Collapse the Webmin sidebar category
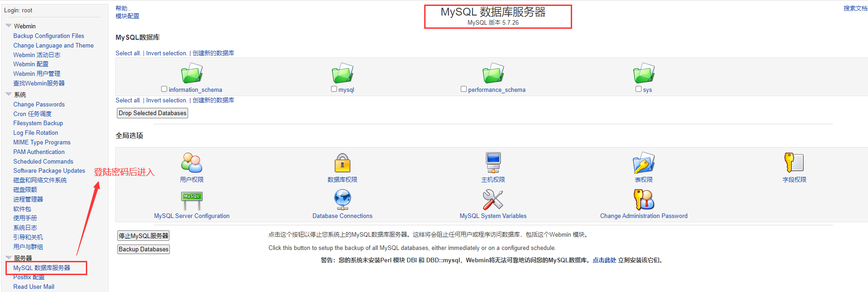Viewport: 868px width, 292px height. (8, 26)
